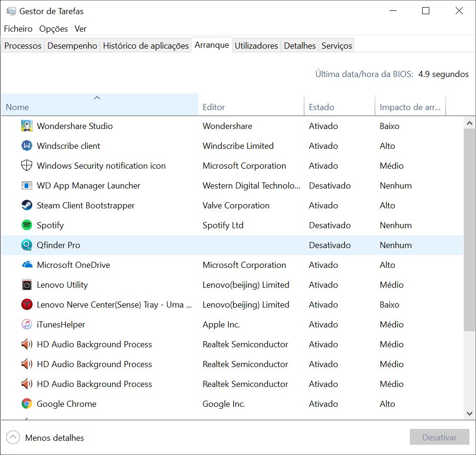Viewport: 476px width, 455px height.
Task: Sort by Impacto de arranque column header
Action: click(410, 104)
